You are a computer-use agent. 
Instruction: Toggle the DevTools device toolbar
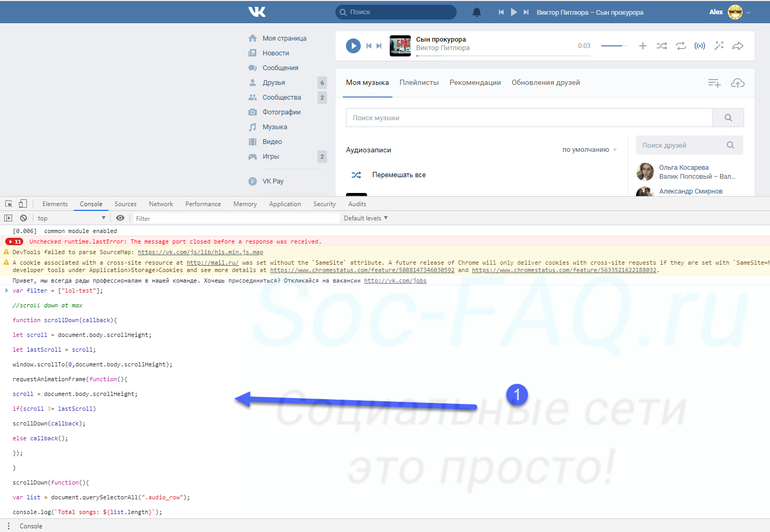point(23,204)
